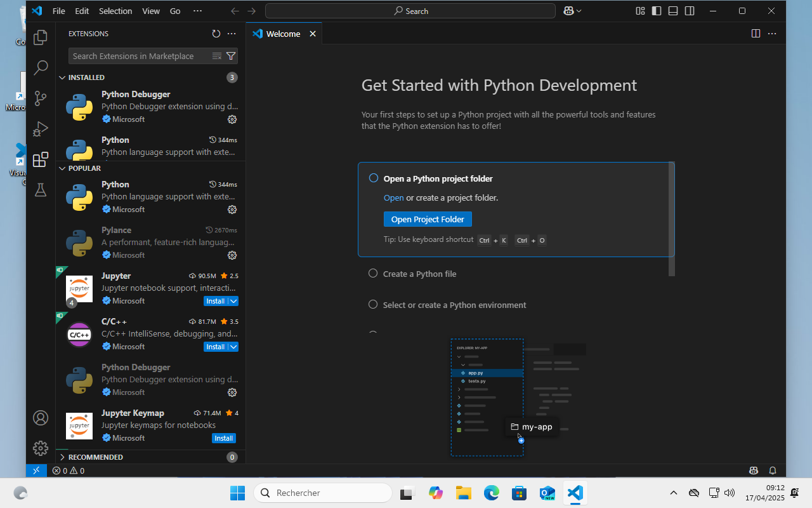Collapse the POPULAR extensions section
Image resolution: width=812 pixels, height=508 pixels.
62,168
